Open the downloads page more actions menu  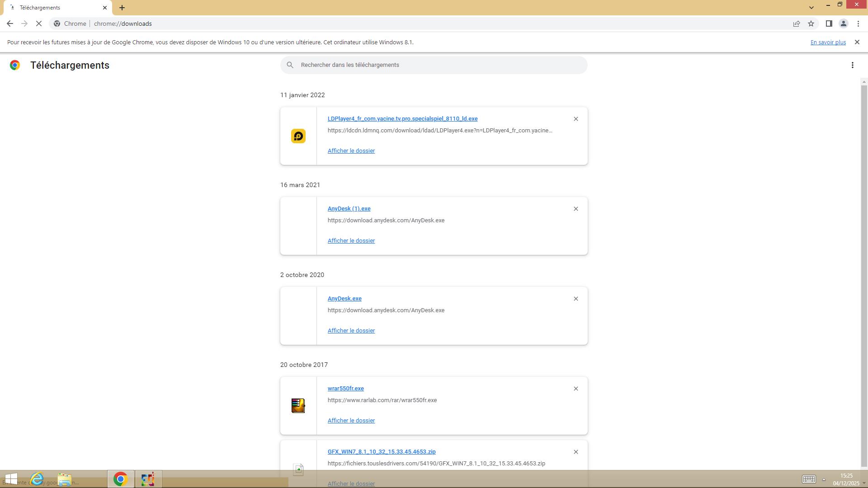852,65
